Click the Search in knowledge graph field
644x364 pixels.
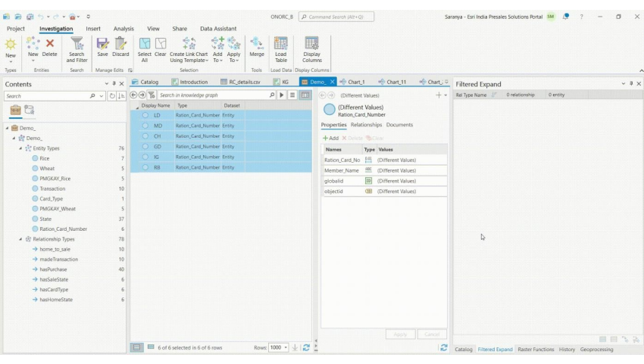click(209, 94)
